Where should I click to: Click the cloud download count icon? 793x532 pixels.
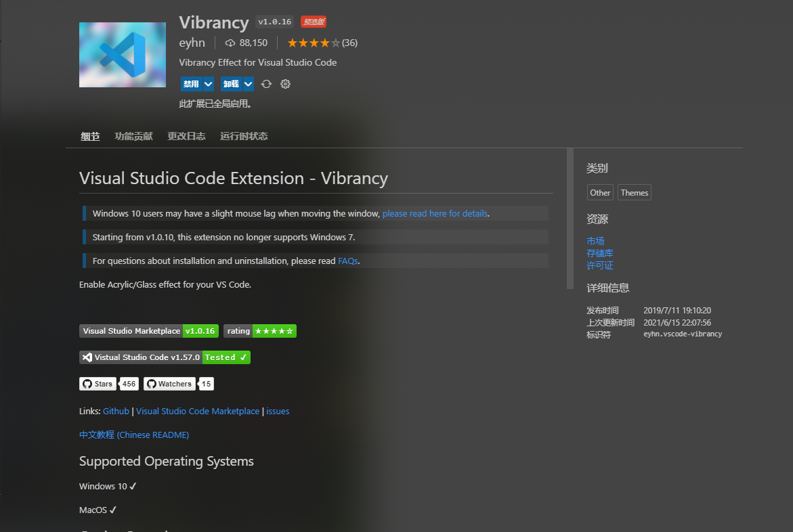tap(230, 43)
